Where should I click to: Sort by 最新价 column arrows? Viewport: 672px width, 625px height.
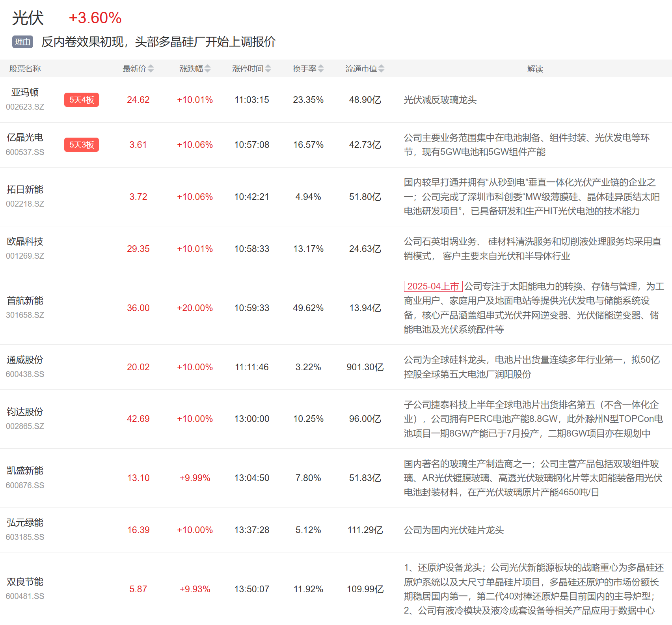point(151,69)
